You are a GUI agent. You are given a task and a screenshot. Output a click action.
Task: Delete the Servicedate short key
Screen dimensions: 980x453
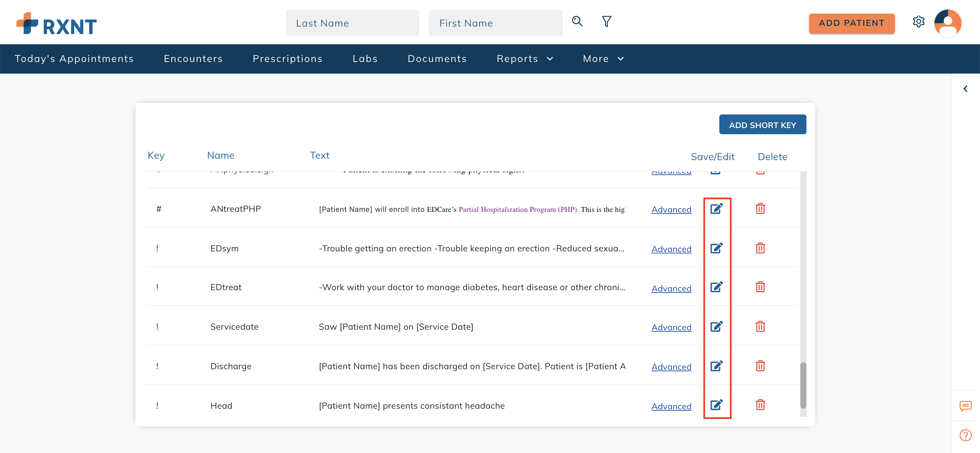[760, 327]
